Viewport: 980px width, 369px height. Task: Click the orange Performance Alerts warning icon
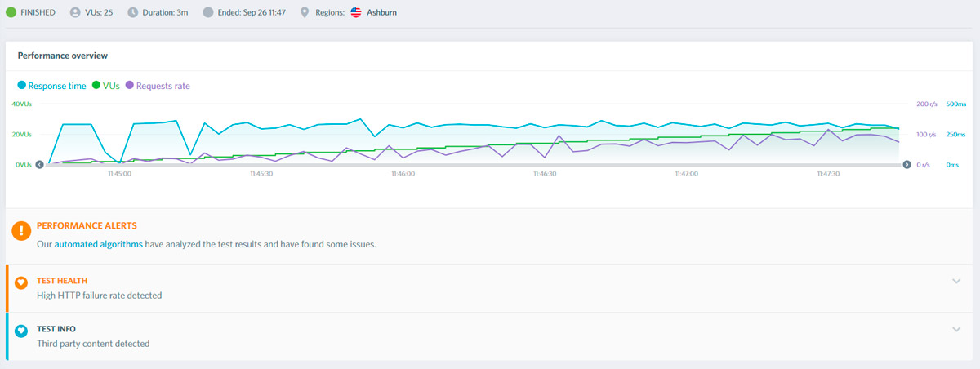tap(21, 231)
